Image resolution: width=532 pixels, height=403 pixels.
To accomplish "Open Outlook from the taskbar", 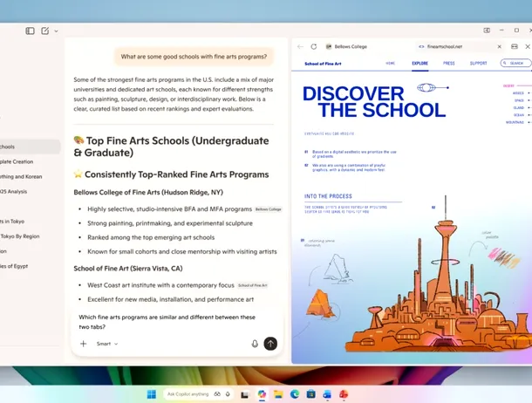I will coord(327,394).
